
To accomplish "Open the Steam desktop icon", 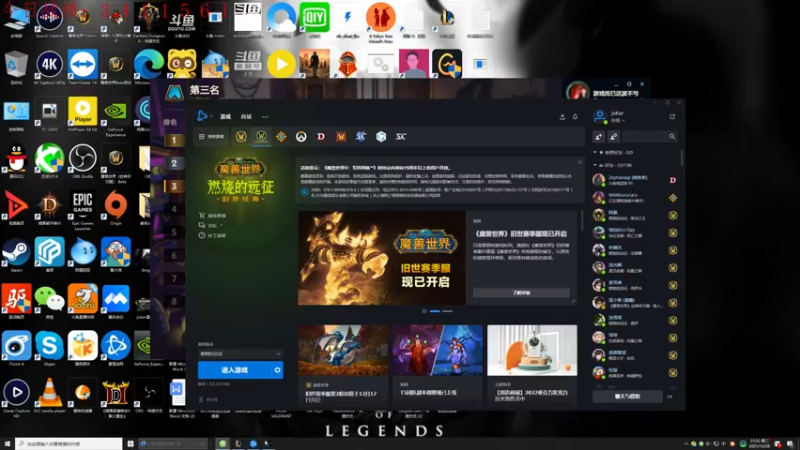I will [16, 254].
